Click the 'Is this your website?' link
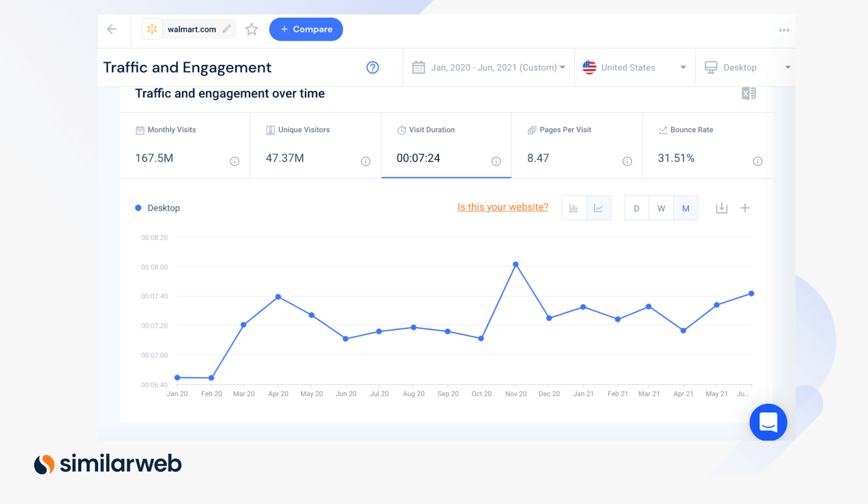This screenshot has height=504, width=868. click(503, 207)
